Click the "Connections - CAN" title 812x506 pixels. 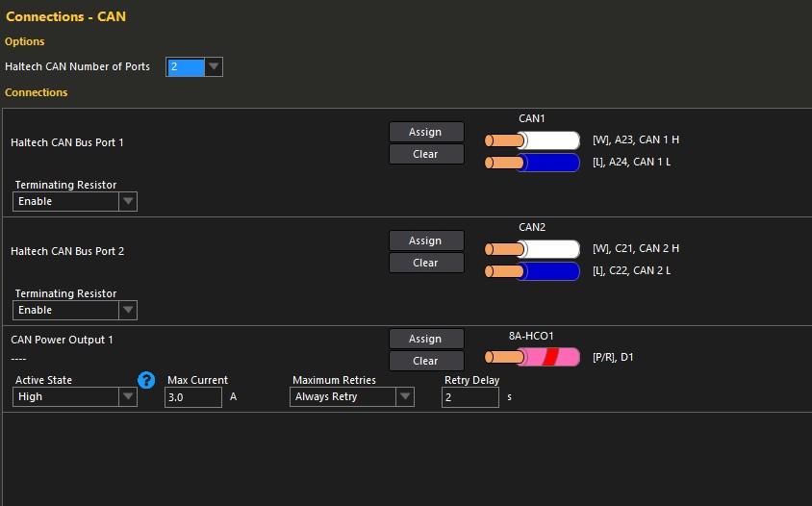[x=65, y=16]
